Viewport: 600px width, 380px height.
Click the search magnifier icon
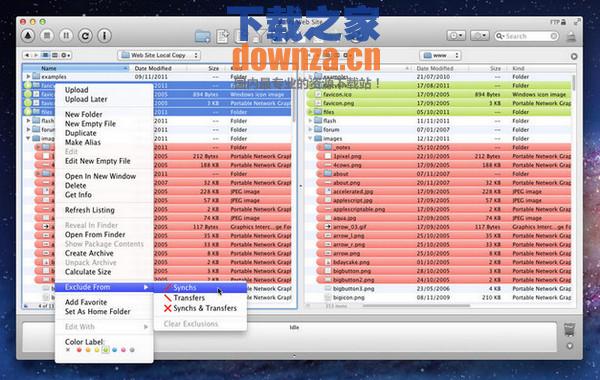[x=499, y=36]
